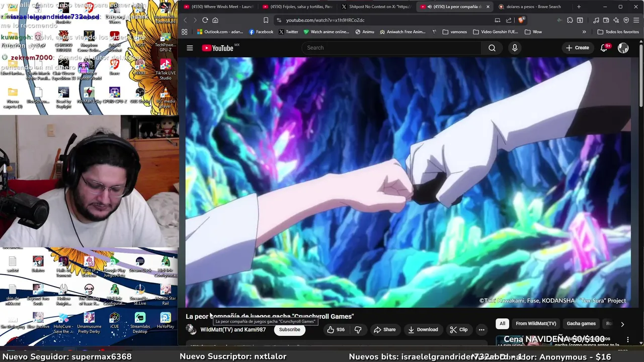Select the Stream Deck desktop shortcut

point(140,264)
